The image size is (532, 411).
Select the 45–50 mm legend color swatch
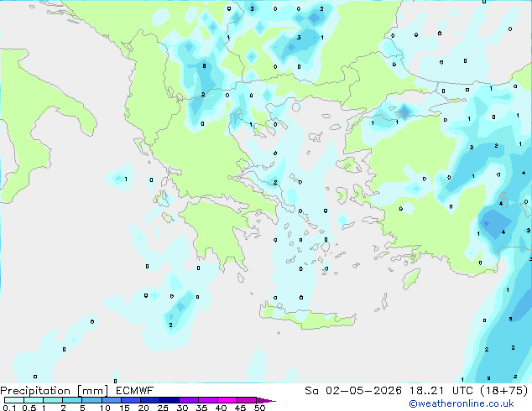[x=247, y=400]
